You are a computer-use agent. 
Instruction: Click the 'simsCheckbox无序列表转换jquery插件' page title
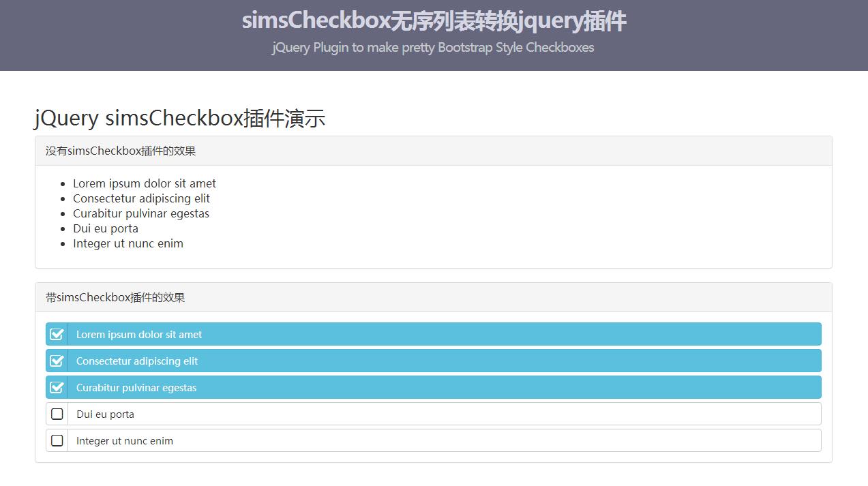[434, 20]
